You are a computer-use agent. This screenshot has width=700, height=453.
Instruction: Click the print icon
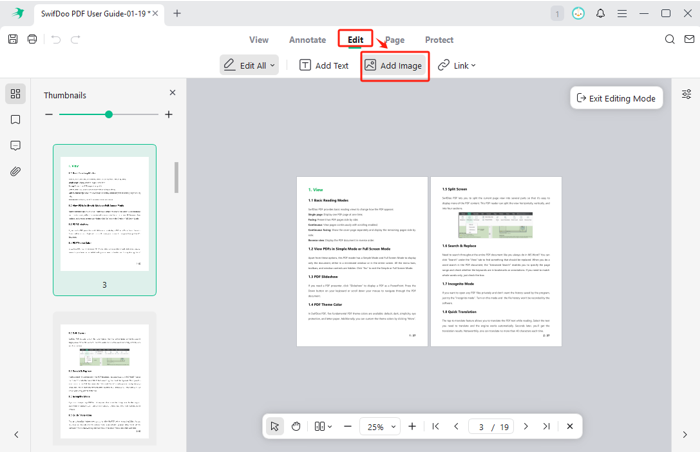[32, 39]
